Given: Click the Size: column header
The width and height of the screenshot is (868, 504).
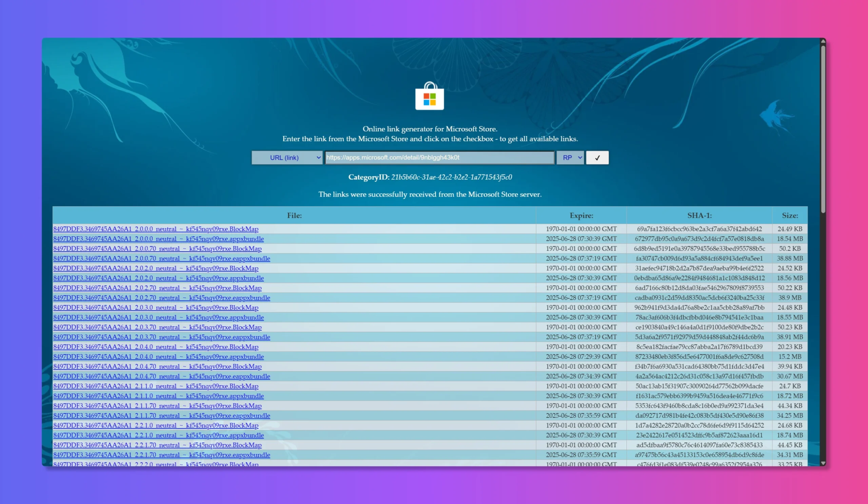Looking at the screenshot, I should tap(790, 215).
